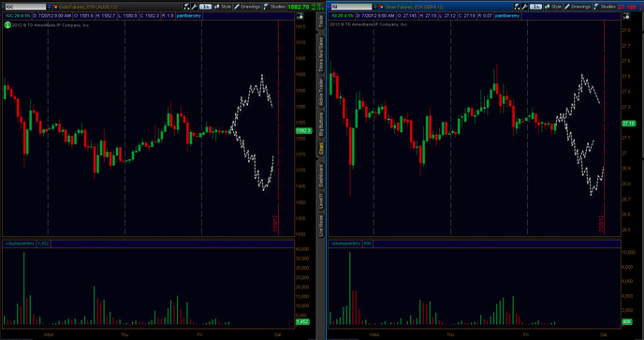Click the chart snapshot icon on gold chart

pos(300,16)
